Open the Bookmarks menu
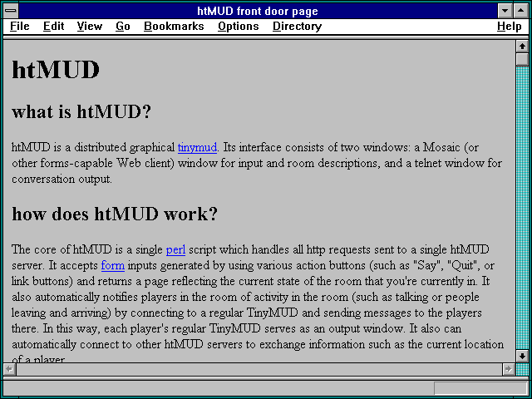 174,26
